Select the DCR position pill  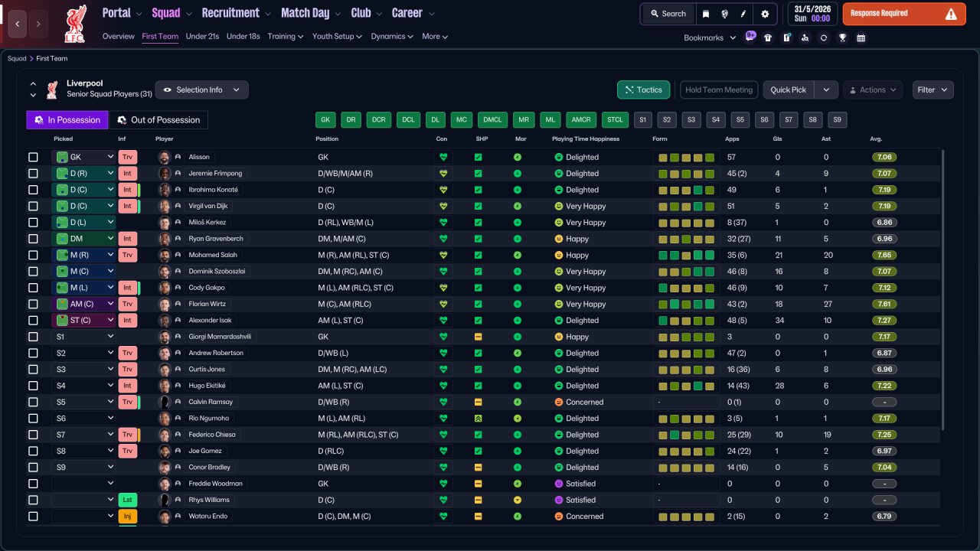click(x=378, y=120)
